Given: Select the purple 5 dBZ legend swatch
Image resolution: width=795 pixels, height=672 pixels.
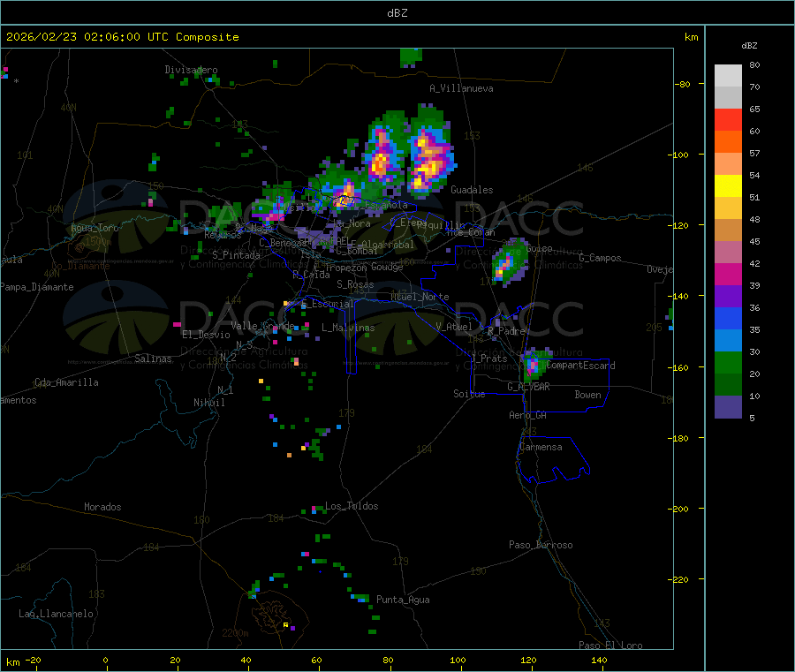Looking at the screenshot, I should (x=728, y=407).
